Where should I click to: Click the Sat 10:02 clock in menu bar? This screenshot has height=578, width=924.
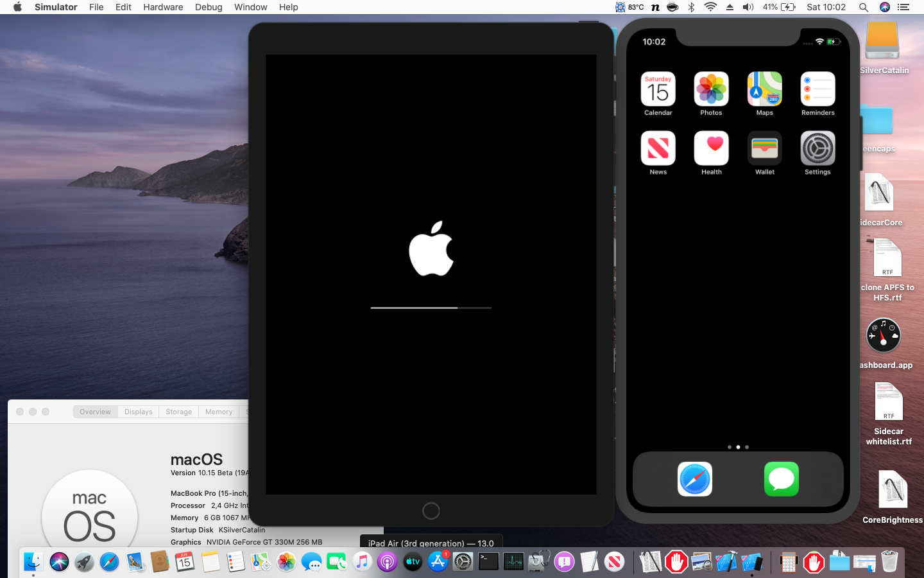point(826,7)
